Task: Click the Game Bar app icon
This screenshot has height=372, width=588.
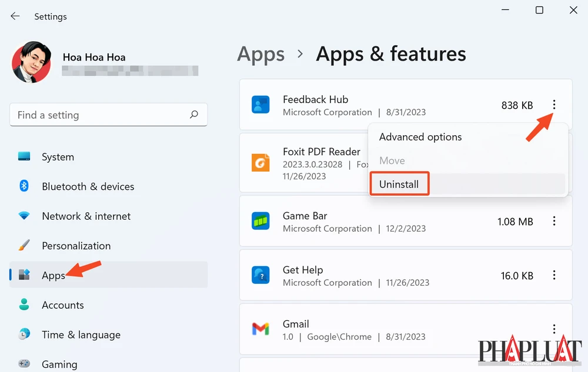Action: coord(260,222)
